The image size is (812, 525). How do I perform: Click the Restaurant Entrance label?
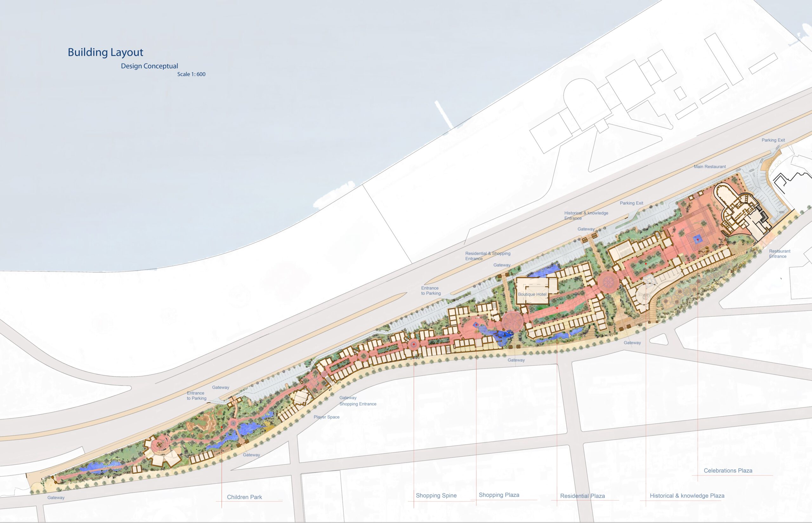(x=779, y=254)
